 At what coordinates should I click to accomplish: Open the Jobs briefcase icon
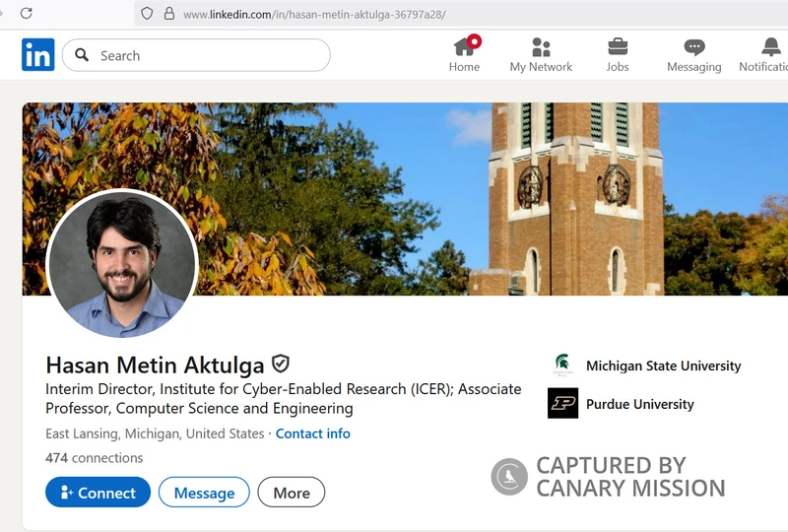coord(618,47)
